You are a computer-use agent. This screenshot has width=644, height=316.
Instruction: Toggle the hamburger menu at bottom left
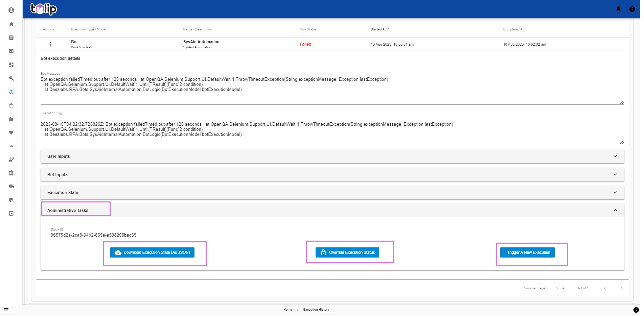pyautogui.click(x=6, y=310)
